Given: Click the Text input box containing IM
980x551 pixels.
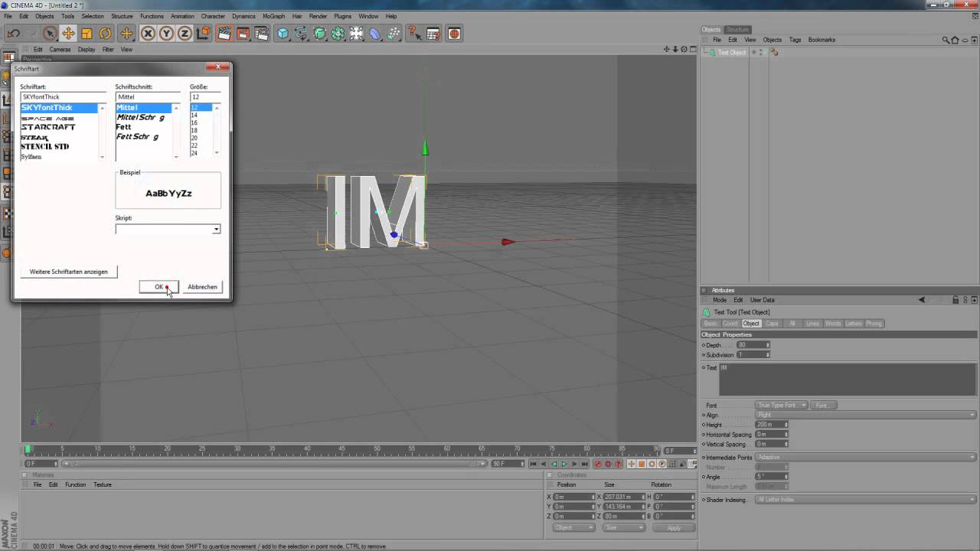Looking at the screenshot, I should pyautogui.click(x=848, y=380).
